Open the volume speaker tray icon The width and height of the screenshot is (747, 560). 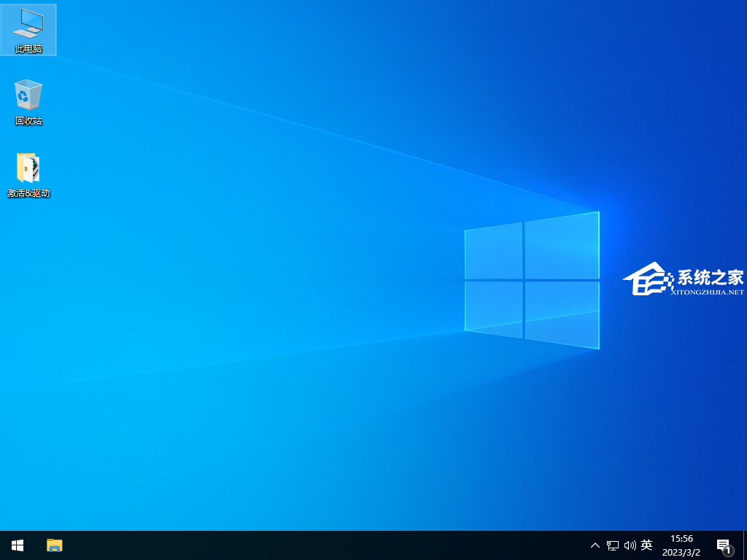(630, 545)
